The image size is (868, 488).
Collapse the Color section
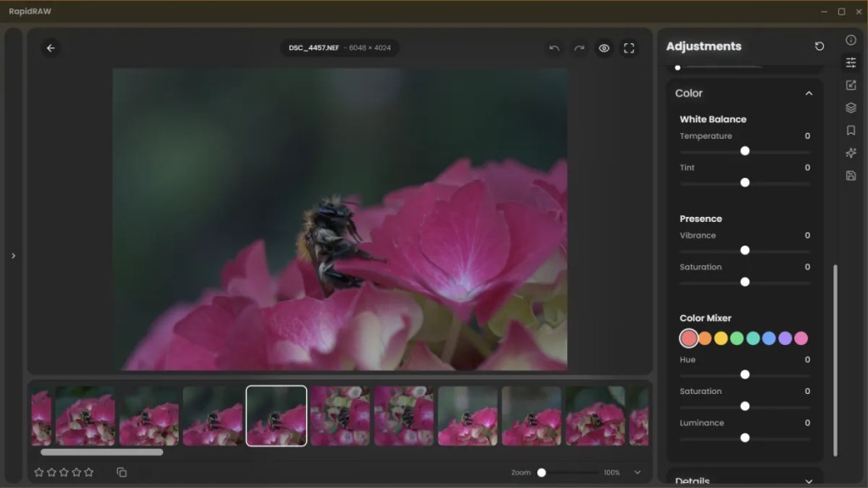(x=809, y=93)
